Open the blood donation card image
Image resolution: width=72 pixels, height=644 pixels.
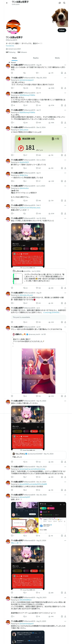click(x=39, y=144)
